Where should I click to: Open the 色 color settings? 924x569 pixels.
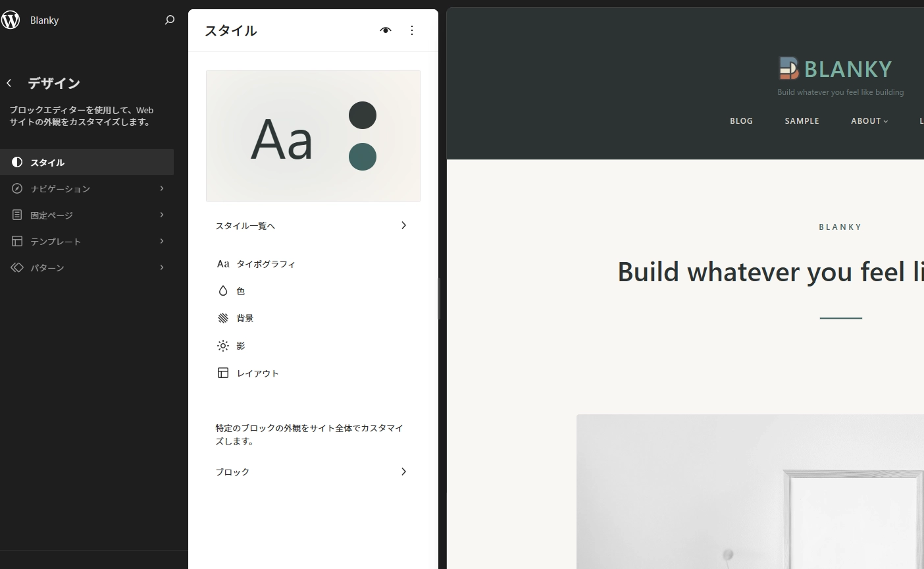(x=240, y=291)
